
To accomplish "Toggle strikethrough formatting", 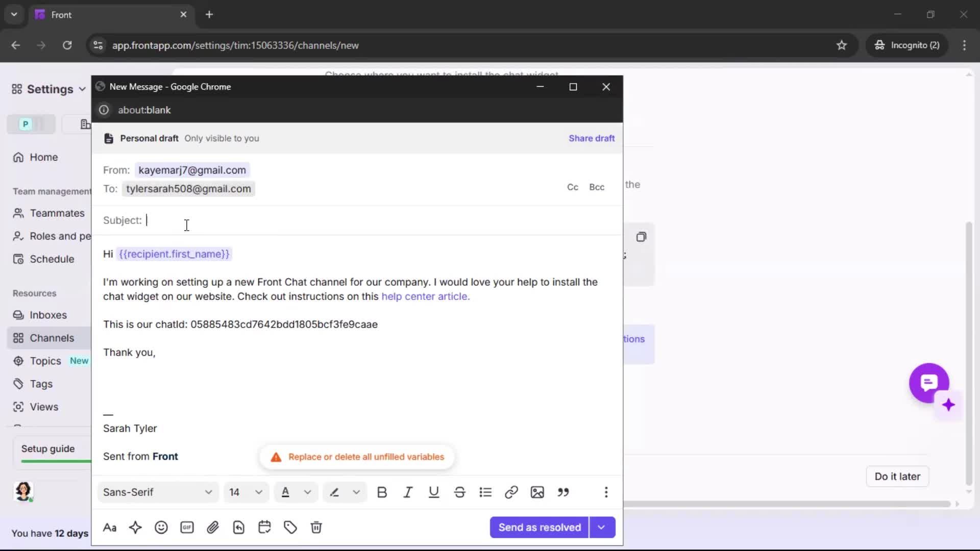I will click(460, 492).
